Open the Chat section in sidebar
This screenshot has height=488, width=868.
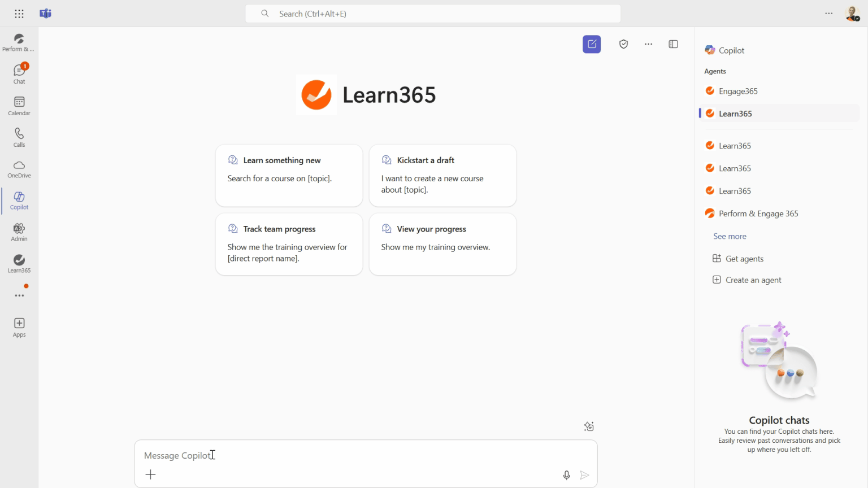19,73
